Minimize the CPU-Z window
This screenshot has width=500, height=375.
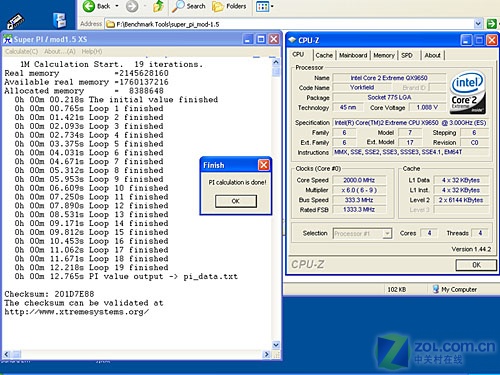[466, 40]
